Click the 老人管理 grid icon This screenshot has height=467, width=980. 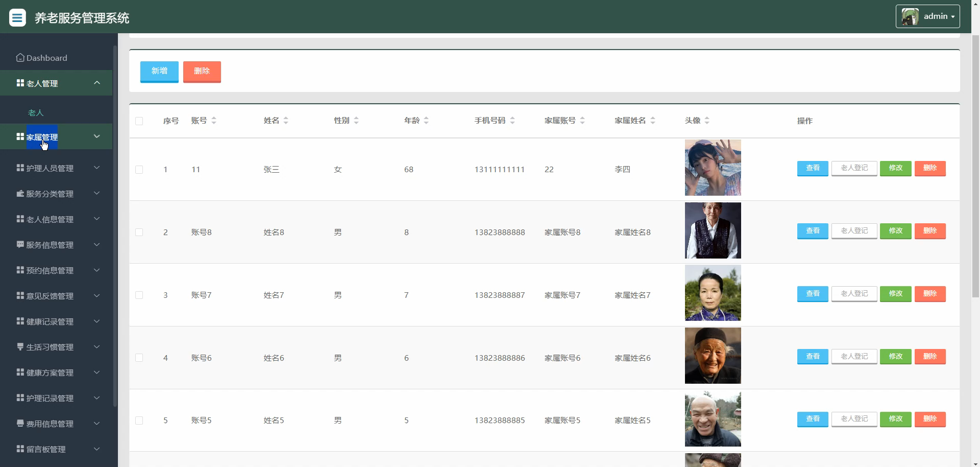(20, 83)
